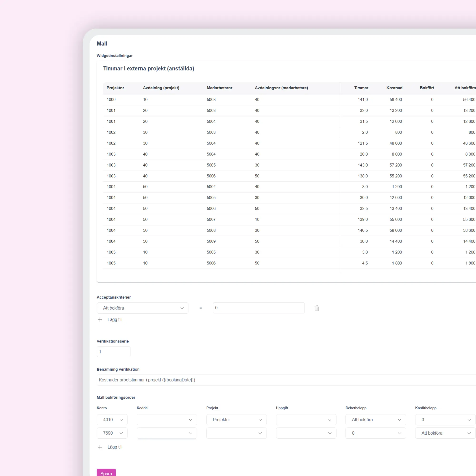This screenshot has width=476, height=476.
Task: Open the Konto 4010 dropdown
Action: 112,420
